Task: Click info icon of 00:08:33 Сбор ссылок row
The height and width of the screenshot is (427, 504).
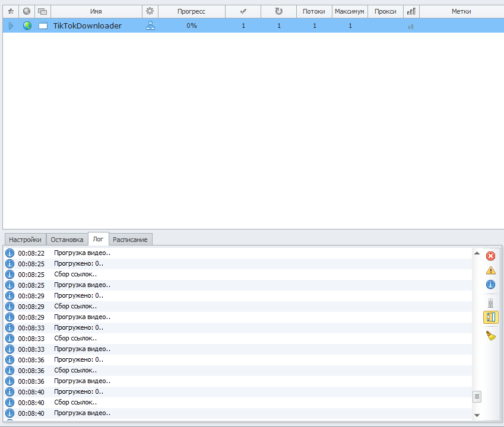Action: pos(10,339)
